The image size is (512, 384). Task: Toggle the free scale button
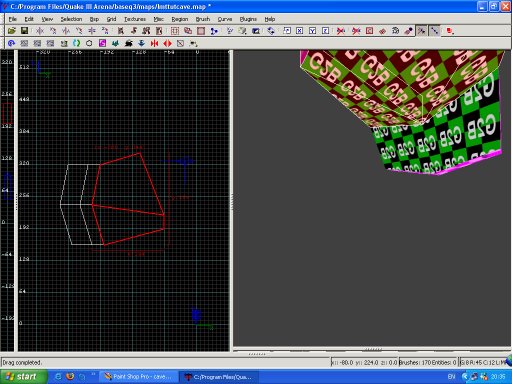(x=287, y=31)
